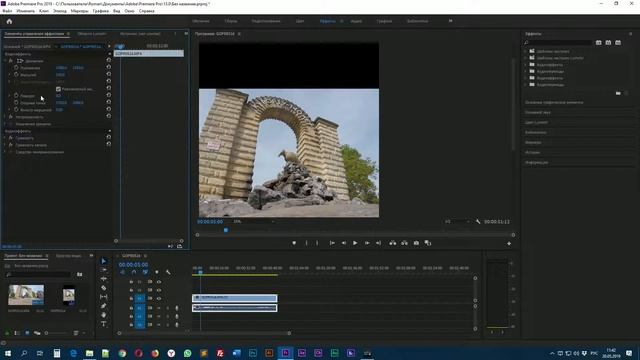Toggle animation stopwatch for Anchor Point
This screenshot has height=360, width=640.
(16, 102)
